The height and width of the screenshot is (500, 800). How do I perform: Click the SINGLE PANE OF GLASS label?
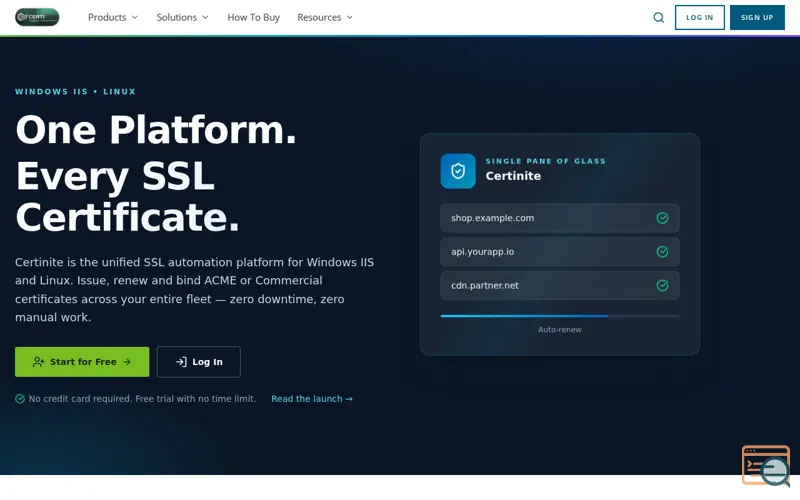pyautogui.click(x=545, y=161)
